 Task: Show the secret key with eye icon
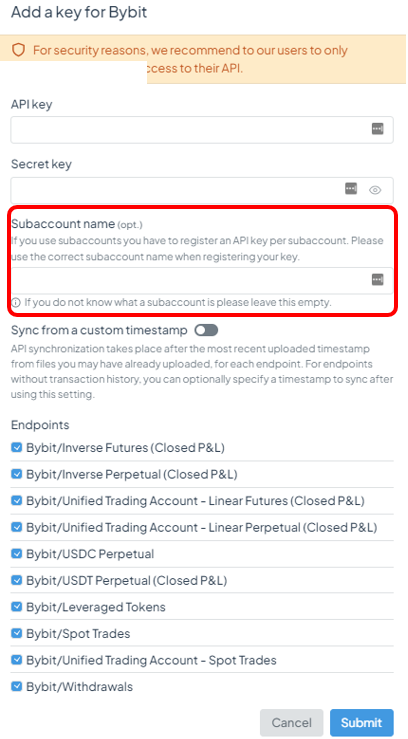(375, 190)
